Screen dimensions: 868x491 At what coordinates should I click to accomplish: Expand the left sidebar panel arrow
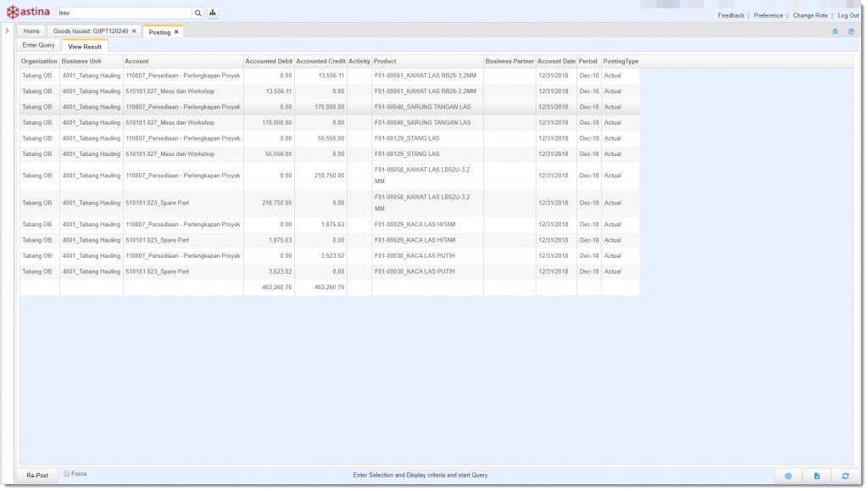(x=7, y=31)
